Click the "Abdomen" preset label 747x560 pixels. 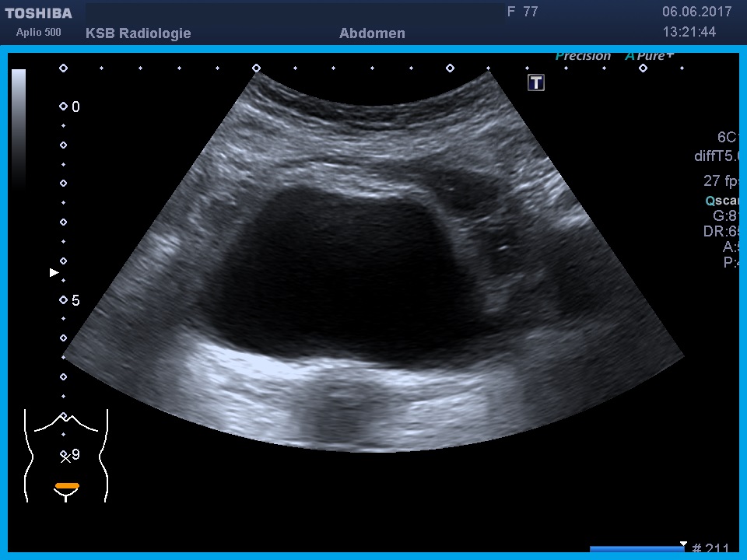(372, 33)
